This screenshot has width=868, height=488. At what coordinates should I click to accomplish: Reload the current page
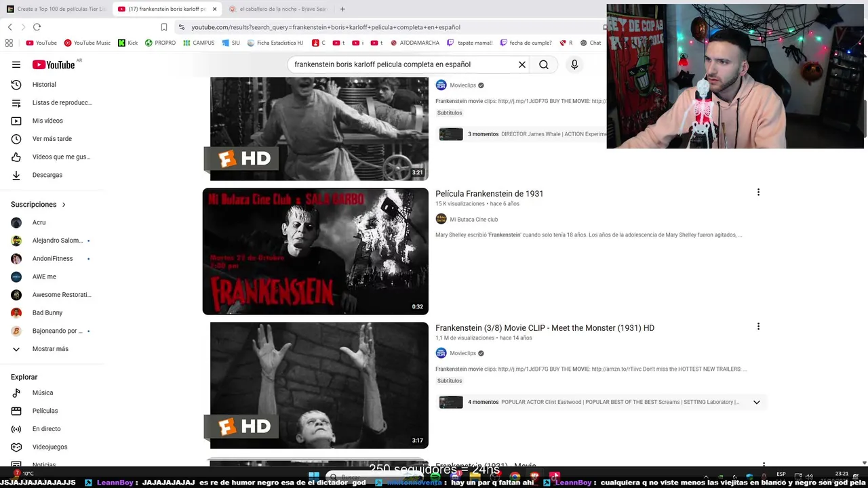click(37, 27)
